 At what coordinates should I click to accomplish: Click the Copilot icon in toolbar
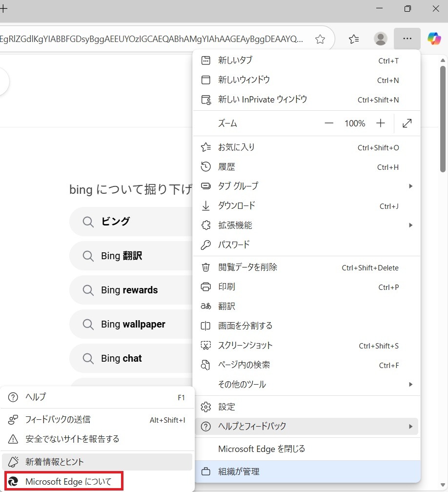point(434,39)
